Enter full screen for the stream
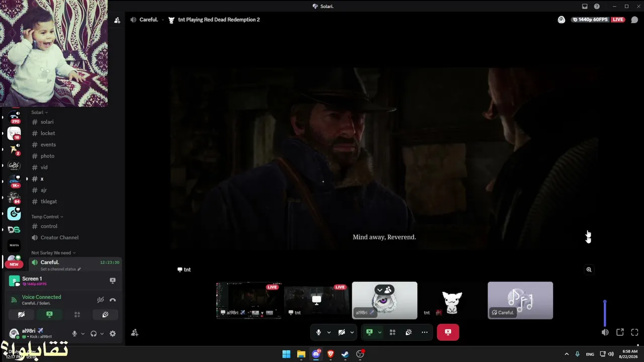 [x=634, y=332]
